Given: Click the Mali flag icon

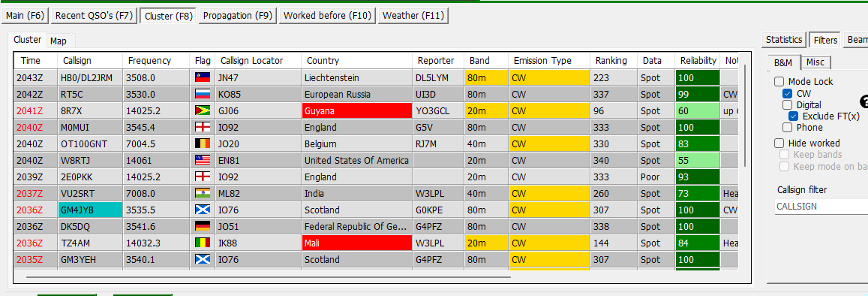Looking at the screenshot, I should [x=202, y=243].
